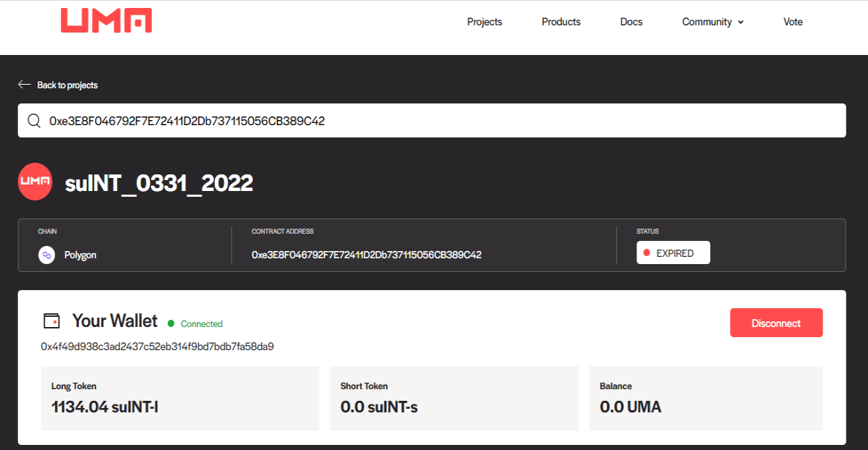868x450 pixels.
Task: Click the back arrow icon
Action: click(25, 85)
